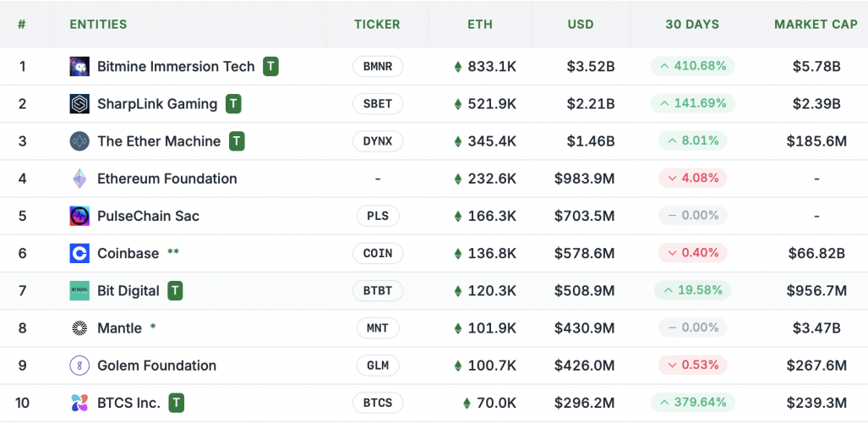
Task: Sort by 30 DAYS column header
Action: [x=692, y=25]
